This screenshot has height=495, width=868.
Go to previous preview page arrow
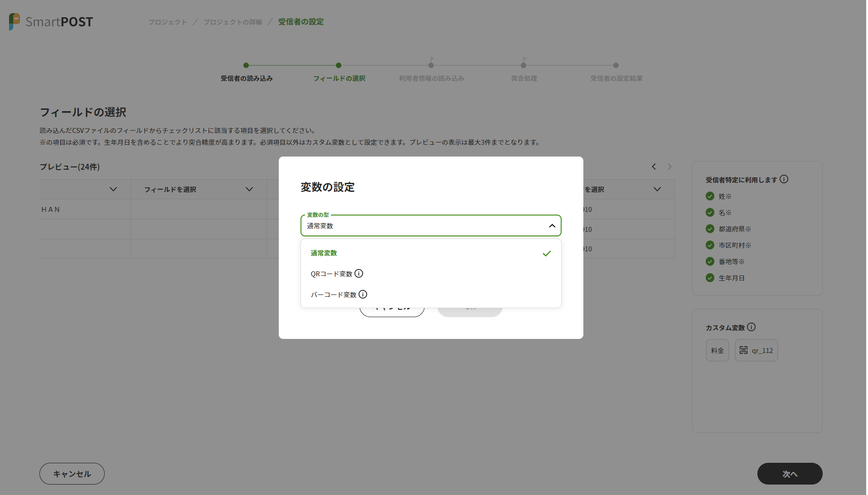tap(654, 167)
